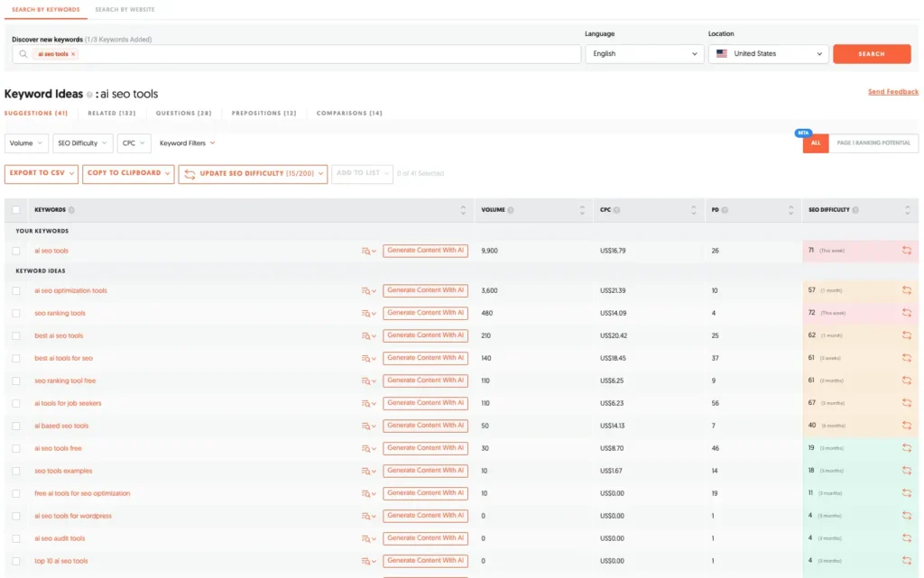Select all keywords using the header checkbox
This screenshot has height=578, width=924.
(14, 209)
